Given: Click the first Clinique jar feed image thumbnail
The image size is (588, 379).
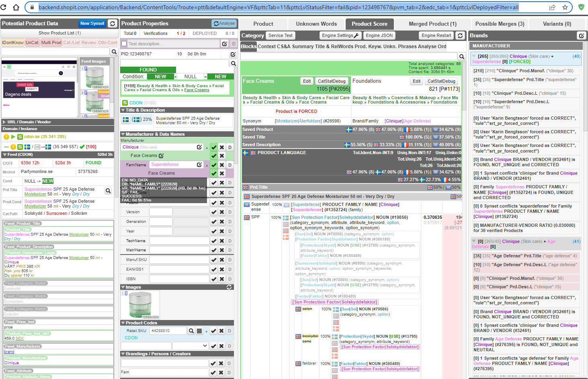Looking at the screenshot, I should [95, 78].
